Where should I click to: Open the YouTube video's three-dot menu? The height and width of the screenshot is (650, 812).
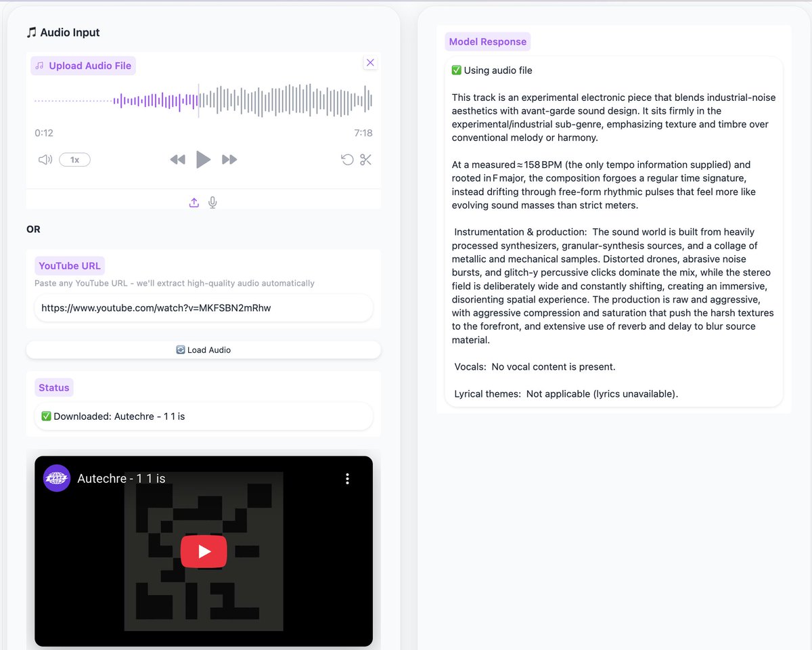click(347, 479)
